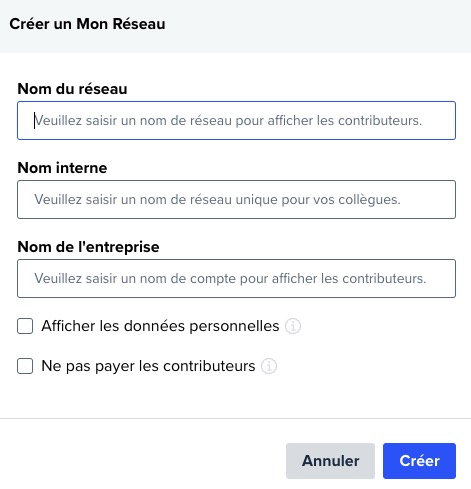Image resolution: width=471 pixels, height=489 pixels.
Task: Click the Nom interne field label
Action: click(x=62, y=168)
